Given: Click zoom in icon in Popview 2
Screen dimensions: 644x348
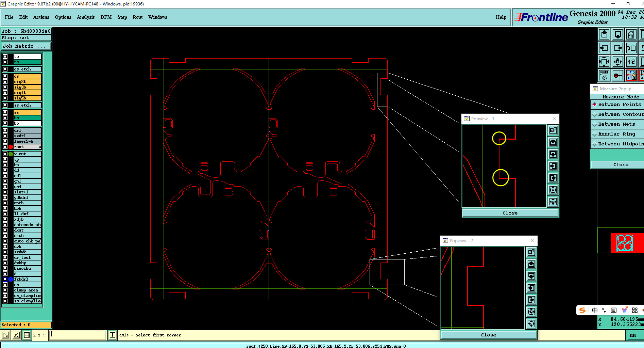Looking at the screenshot, I should coord(531,312).
